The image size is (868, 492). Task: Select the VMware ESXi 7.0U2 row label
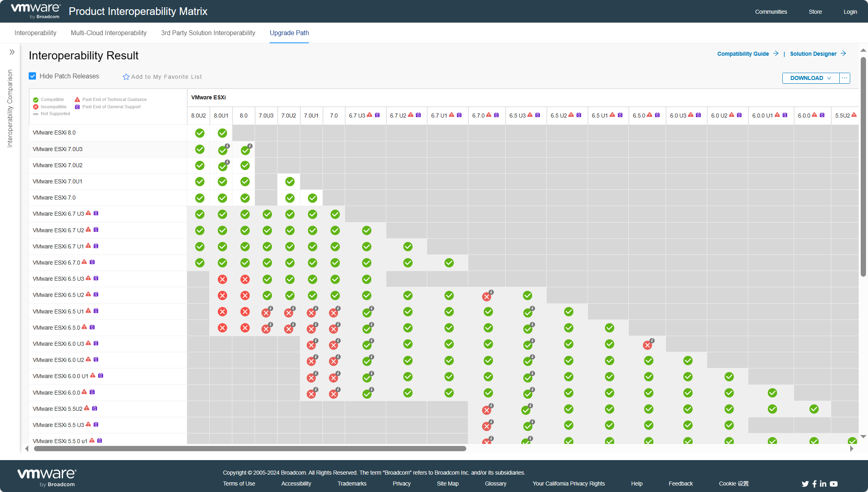[58, 165]
